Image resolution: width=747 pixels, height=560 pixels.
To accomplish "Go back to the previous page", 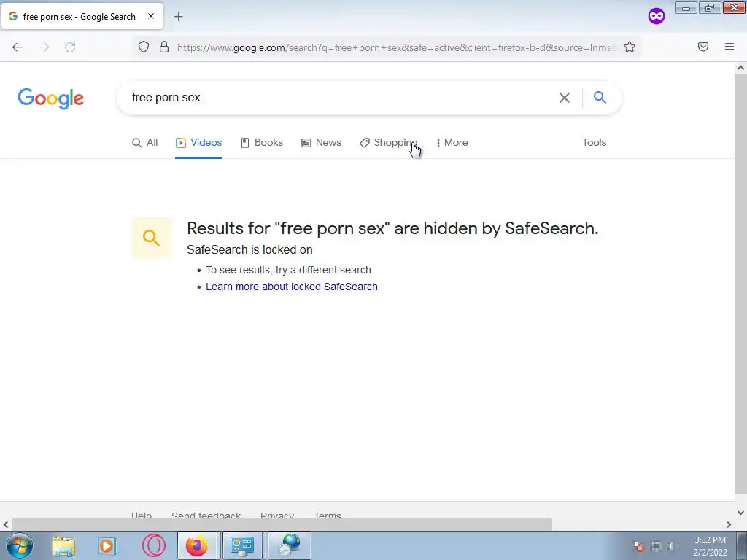I will point(18,47).
